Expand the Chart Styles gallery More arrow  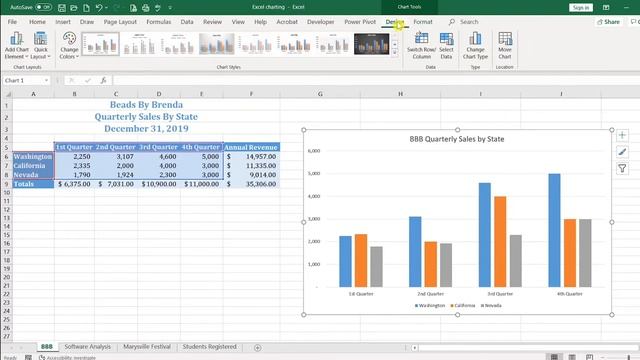395,52
